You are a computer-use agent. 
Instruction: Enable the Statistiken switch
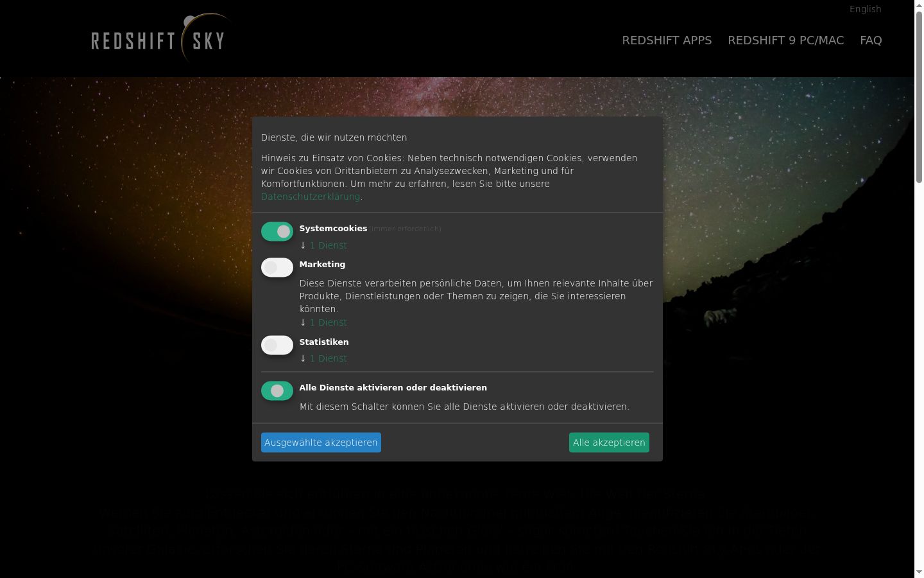pos(277,346)
